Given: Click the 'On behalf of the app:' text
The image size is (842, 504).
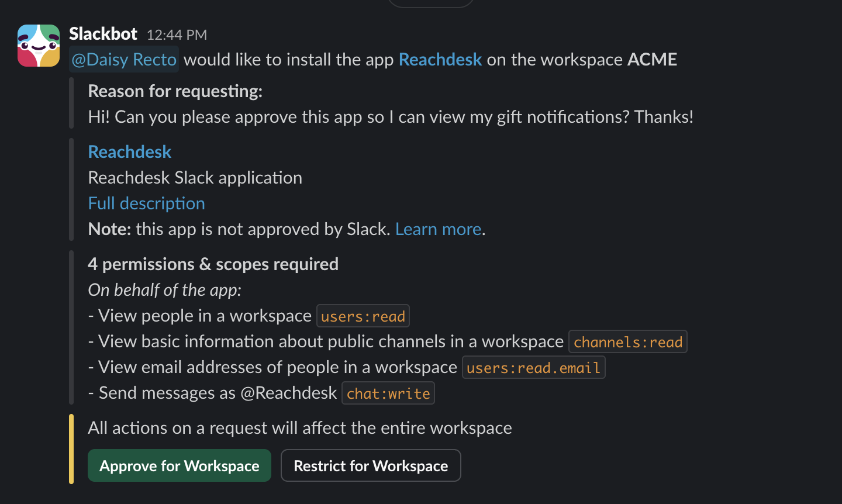Looking at the screenshot, I should click(165, 290).
